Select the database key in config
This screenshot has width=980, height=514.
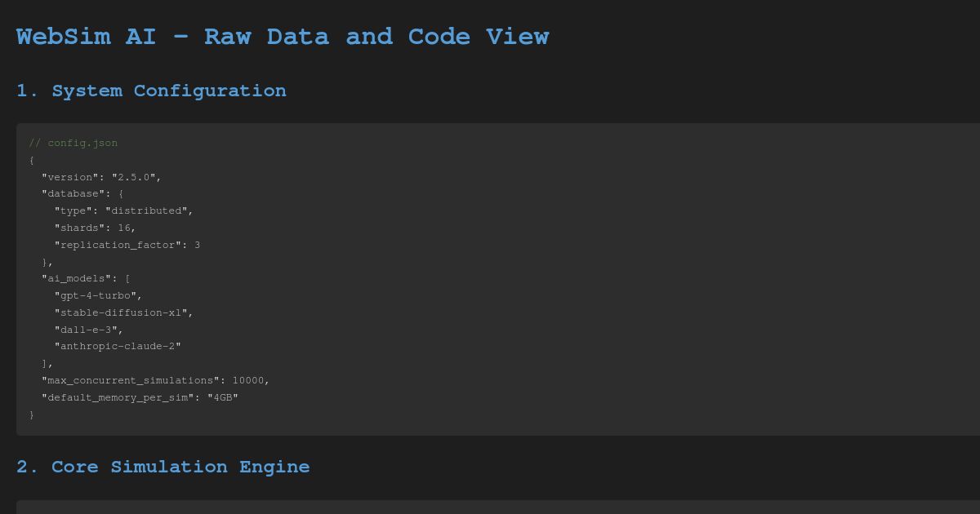[x=72, y=193]
